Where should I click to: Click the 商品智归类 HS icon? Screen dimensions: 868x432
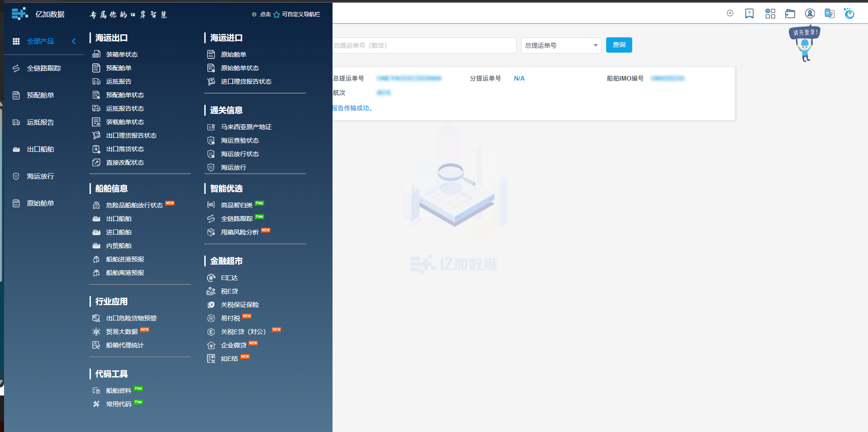point(211,205)
